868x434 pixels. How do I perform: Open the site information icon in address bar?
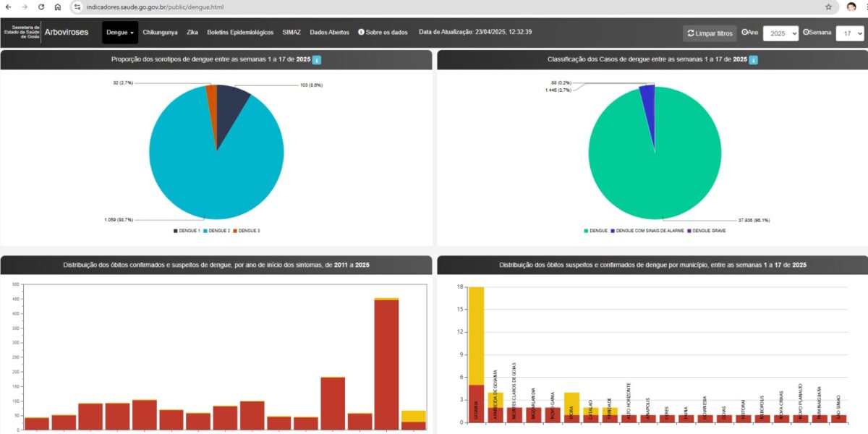77,7
